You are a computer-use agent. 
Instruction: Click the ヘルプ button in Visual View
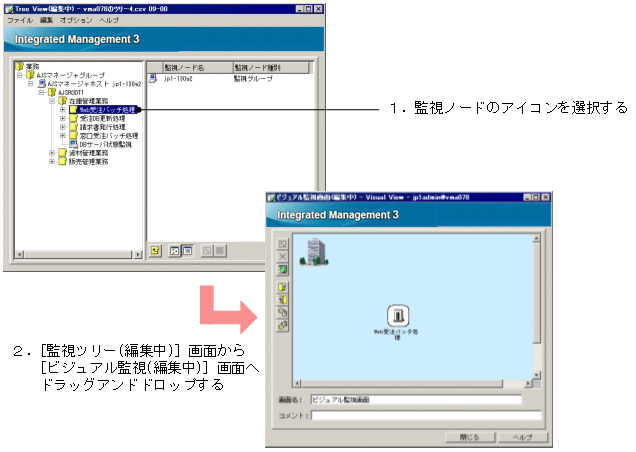pyautogui.click(x=522, y=437)
